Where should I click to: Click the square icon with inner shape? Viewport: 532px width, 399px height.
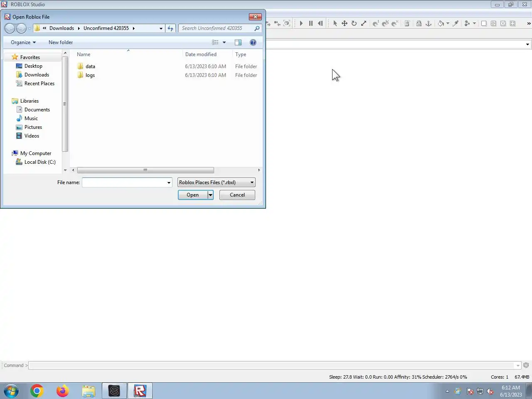pos(493,24)
